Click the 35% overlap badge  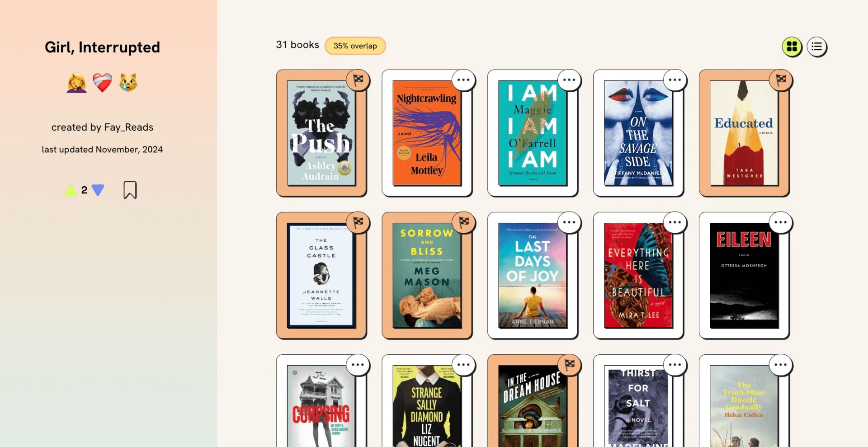pyautogui.click(x=355, y=46)
